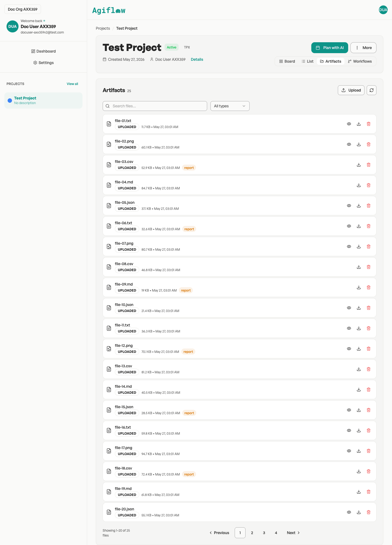Open the Doc Org AXX359 organization switcher

[23, 9]
